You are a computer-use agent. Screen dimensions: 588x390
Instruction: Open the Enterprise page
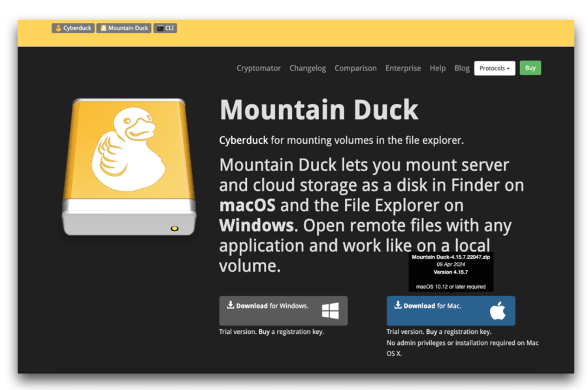(x=403, y=68)
